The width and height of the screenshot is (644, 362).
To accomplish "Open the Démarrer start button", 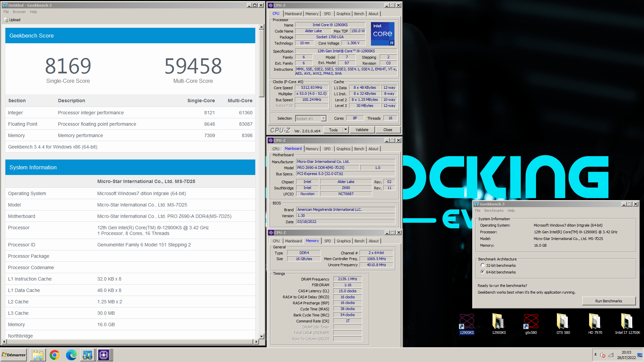I will 14,355.
